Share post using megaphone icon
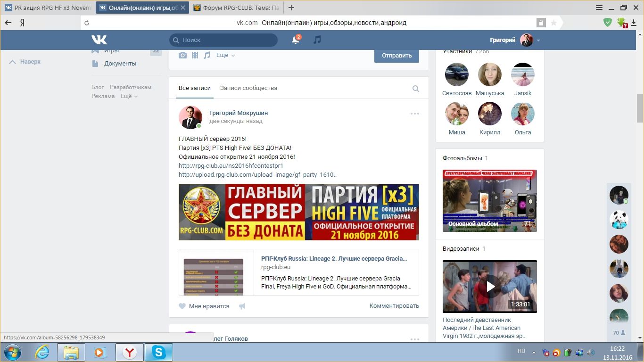This screenshot has width=644, height=362. [x=242, y=306]
